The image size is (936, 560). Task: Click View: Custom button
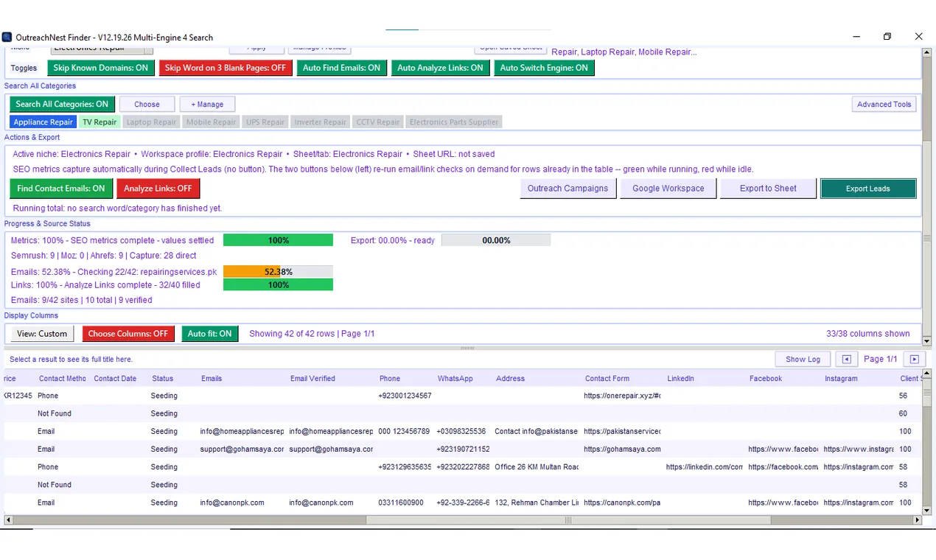(42, 334)
